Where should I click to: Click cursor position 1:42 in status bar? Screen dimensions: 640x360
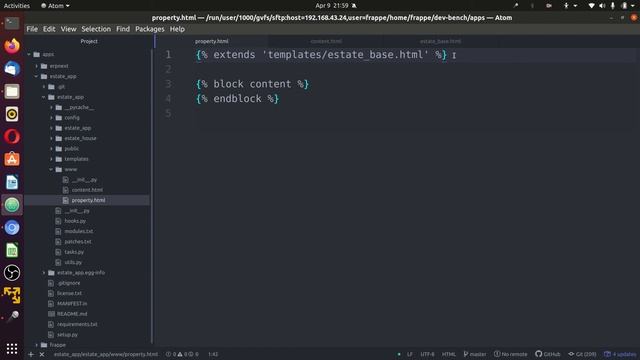213,354
